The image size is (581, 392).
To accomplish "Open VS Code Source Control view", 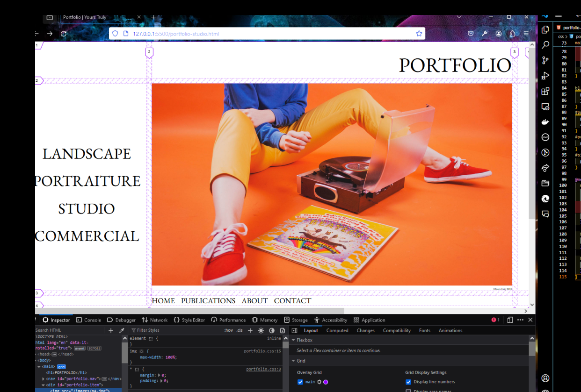I will (545, 60).
